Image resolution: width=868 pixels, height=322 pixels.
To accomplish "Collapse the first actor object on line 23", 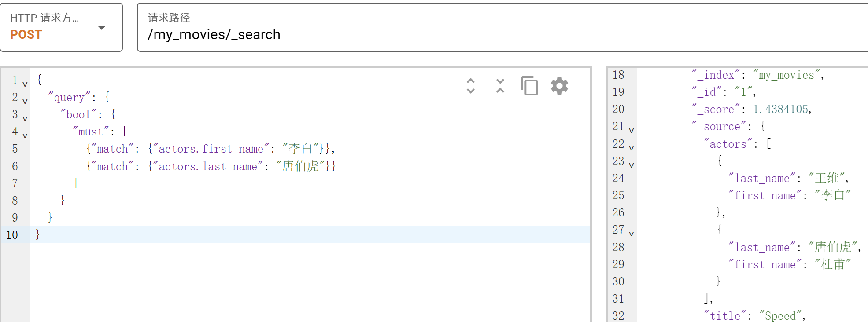I will tap(632, 165).
